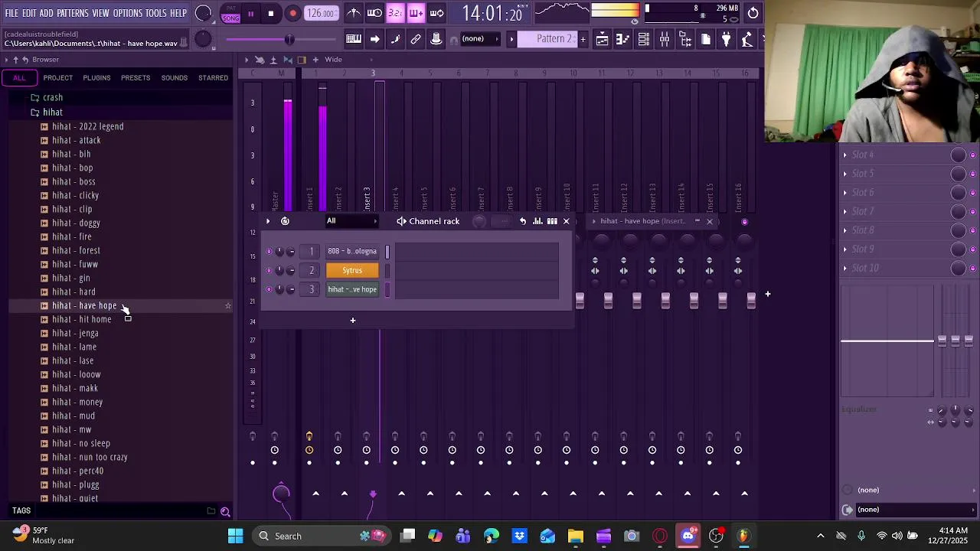Open the plugin picker plug icon
Image resolution: width=980 pixels, height=551 pixels.
727,39
